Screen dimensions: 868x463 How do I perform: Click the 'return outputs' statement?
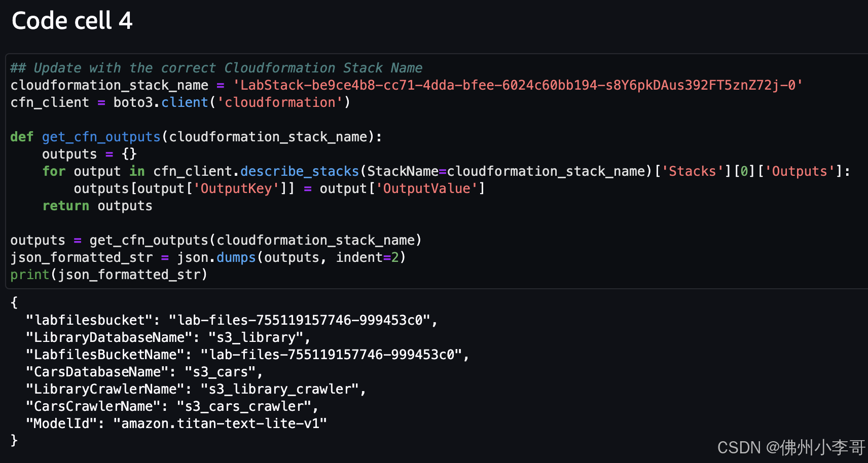click(x=97, y=206)
